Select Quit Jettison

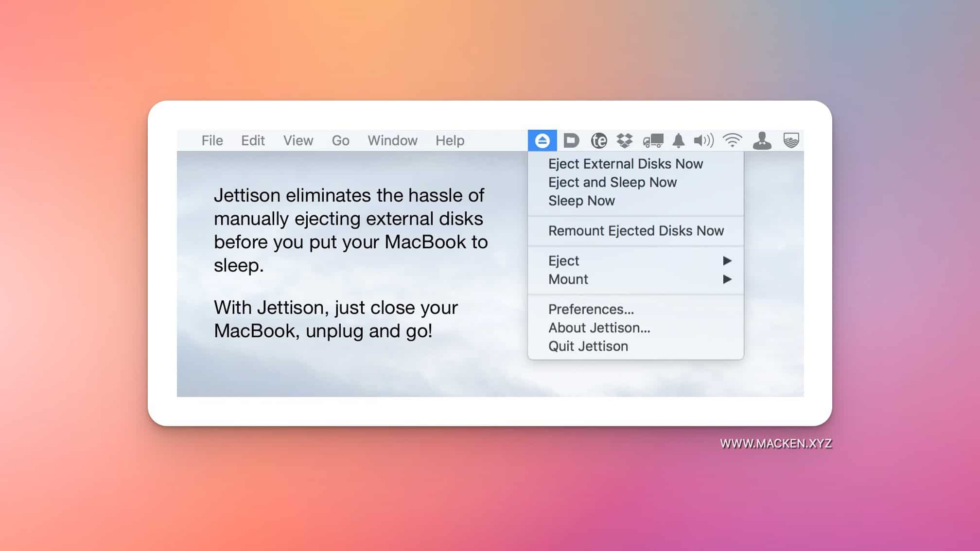[x=635, y=346]
